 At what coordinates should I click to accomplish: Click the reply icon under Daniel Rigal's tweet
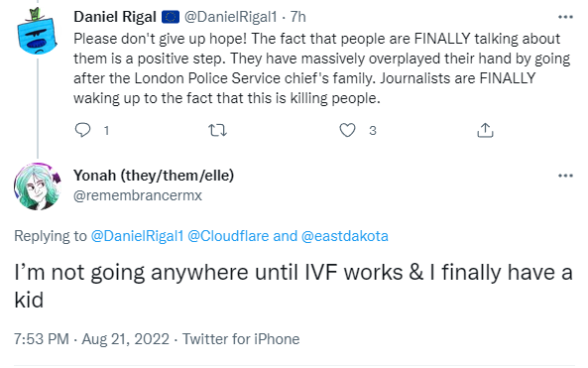pyautogui.click(x=82, y=130)
